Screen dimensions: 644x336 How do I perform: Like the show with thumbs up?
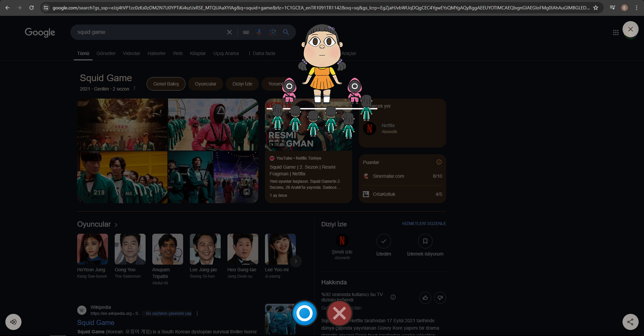tap(425, 298)
